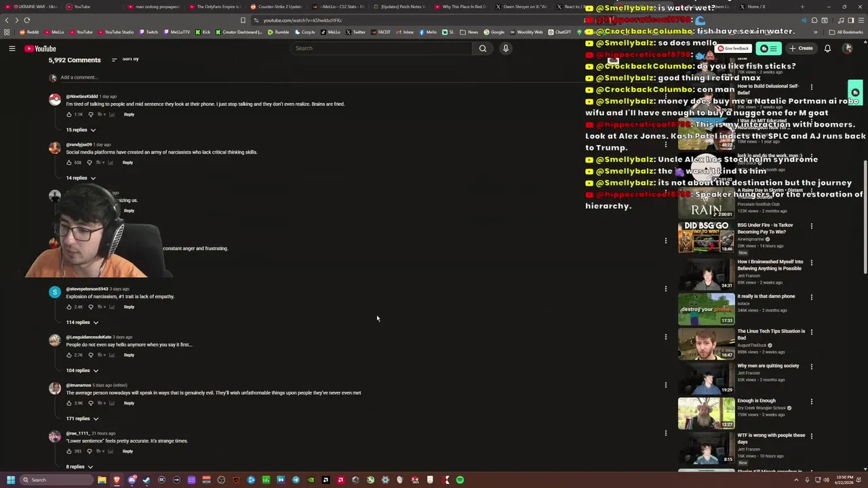Reply to the @randyjax09 comment
Image resolution: width=868 pixels, height=488 pixels.
tap(127, 163)
